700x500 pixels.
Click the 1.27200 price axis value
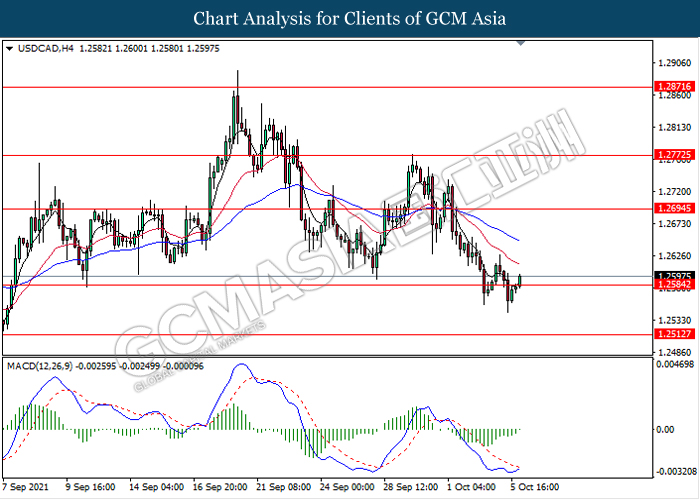coord(675,192)
